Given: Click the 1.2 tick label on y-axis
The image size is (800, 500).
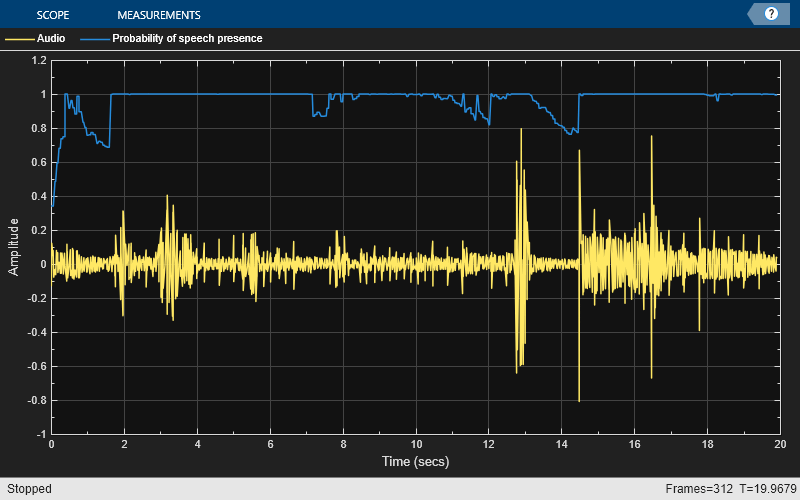Looking at the screenshot, I should (x=39, y=60).
